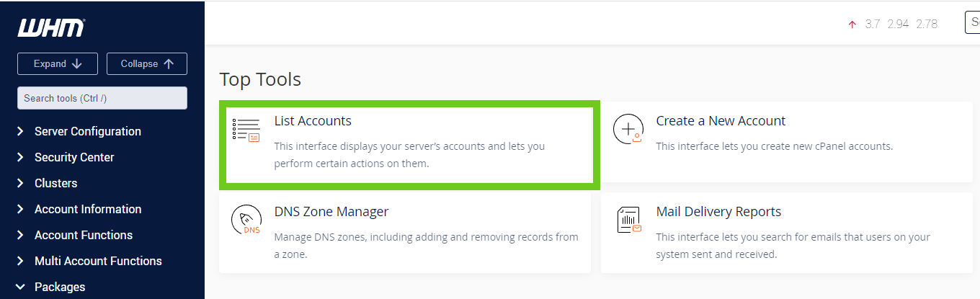
Task: Expand the Server Configuration section
Action: (x=87, y=131)
